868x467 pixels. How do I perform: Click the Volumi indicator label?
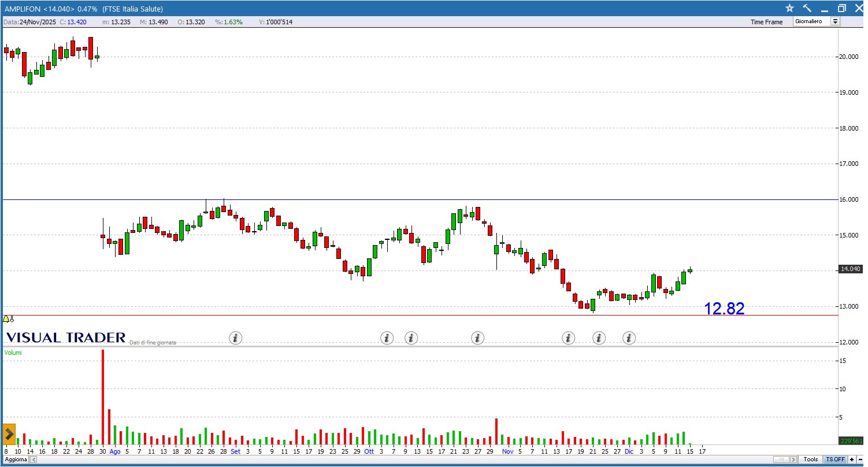pos(13,353)
